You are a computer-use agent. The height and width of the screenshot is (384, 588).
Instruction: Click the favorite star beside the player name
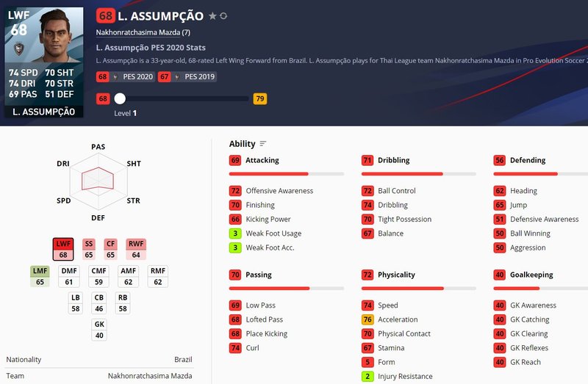click(x=212, y=15)
